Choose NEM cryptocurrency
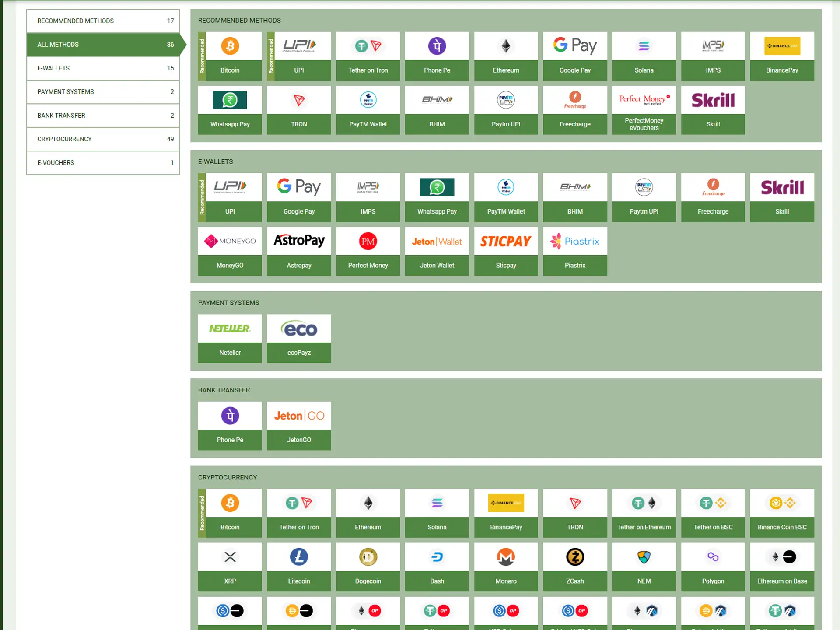The width and height of the screenshot is (840, 630). click(x=644, y=567)
